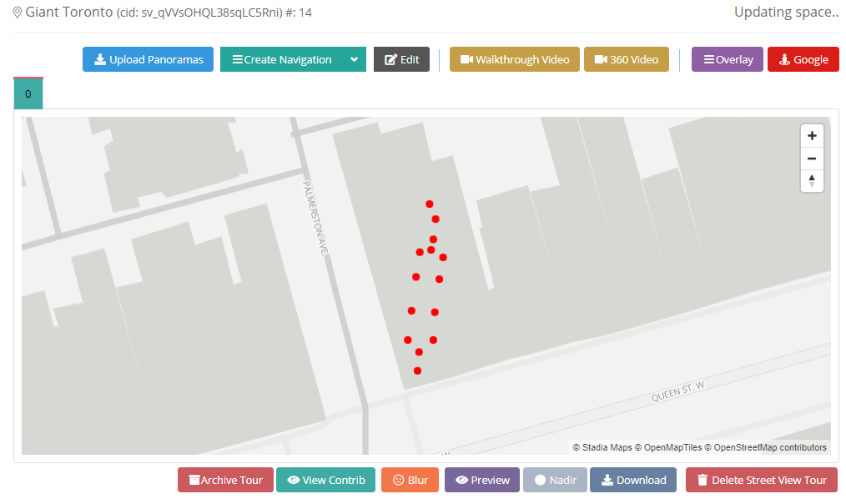This screenshot has height=504, width=846.
Task: Select the tab labeled 0
Action: (x=28, y=94)
